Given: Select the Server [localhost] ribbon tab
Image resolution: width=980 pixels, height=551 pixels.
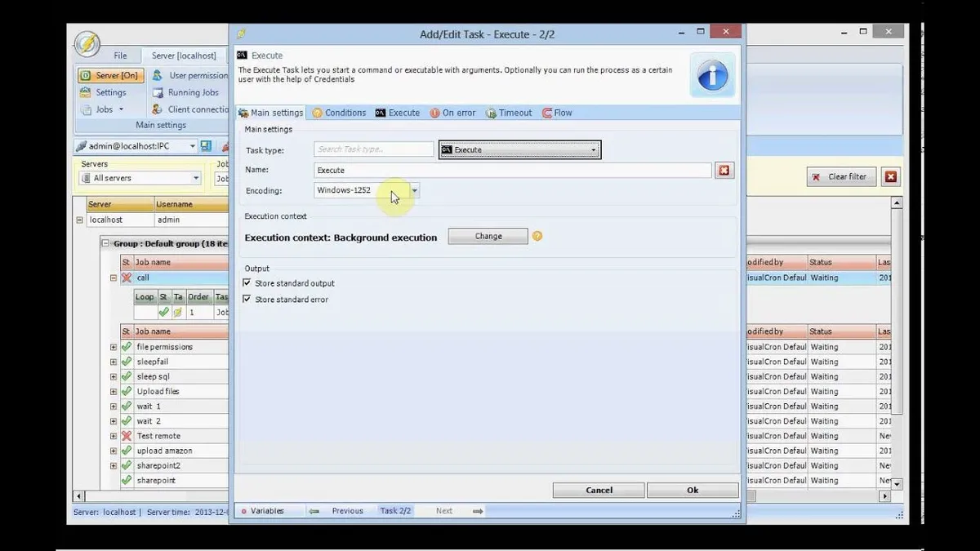Looking at the screenshot, I should (x=184, y=56).
